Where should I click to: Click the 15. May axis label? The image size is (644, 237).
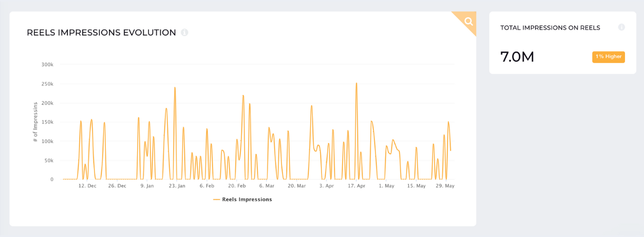coord(416,186)
